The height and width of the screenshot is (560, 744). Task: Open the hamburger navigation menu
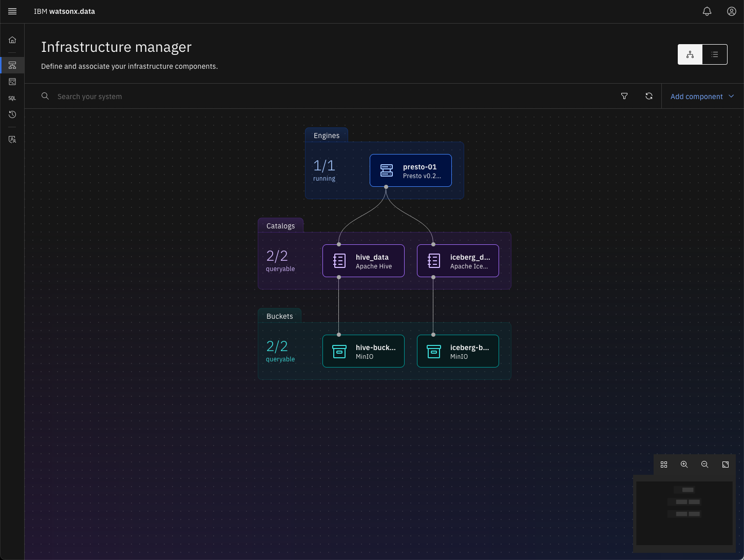[12, 11]
